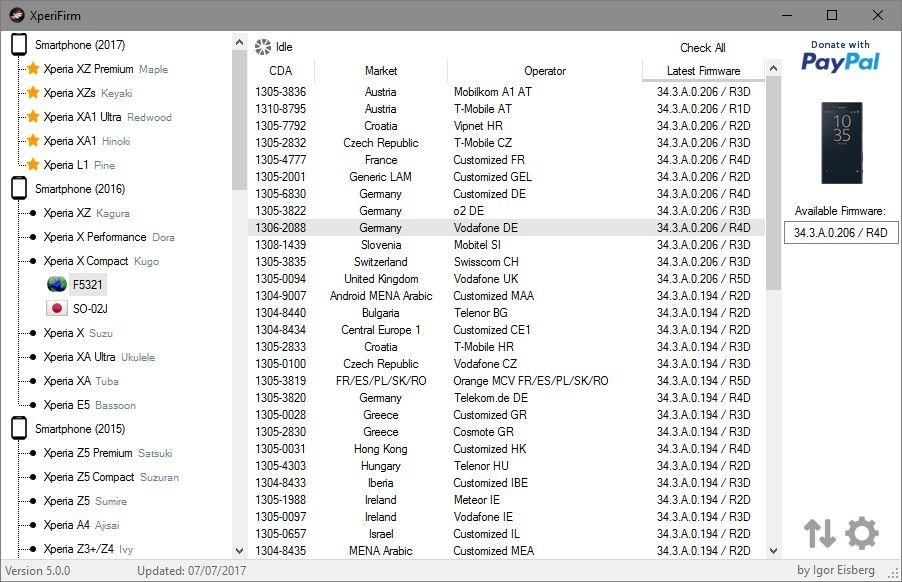Select Smartphone (2016) tree group

click(x=80, y=189)
